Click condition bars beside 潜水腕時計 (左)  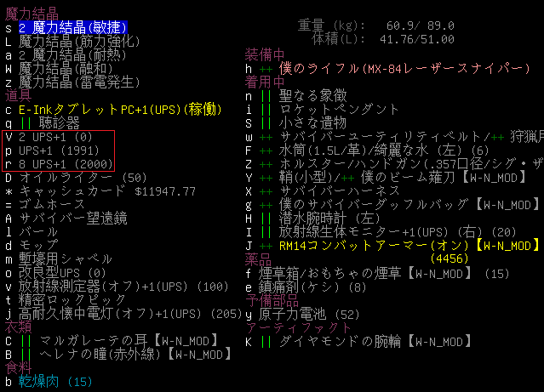coord(265,219)
